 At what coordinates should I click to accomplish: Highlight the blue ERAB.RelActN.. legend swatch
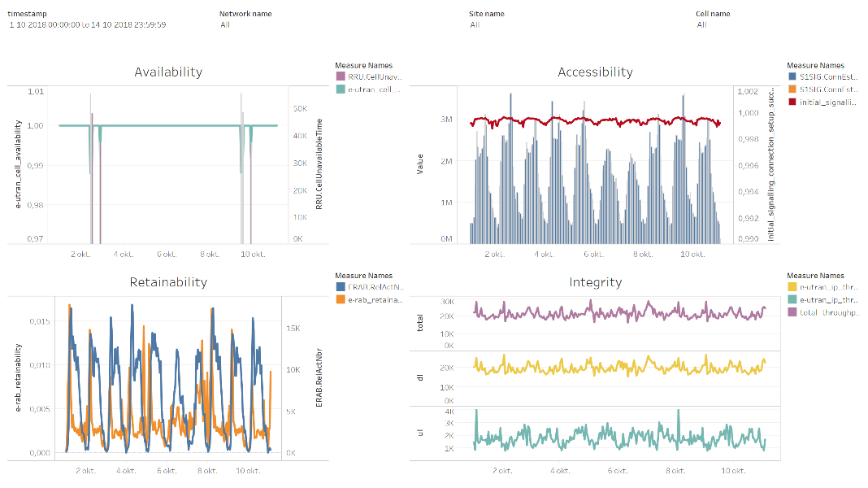(341, 287)
